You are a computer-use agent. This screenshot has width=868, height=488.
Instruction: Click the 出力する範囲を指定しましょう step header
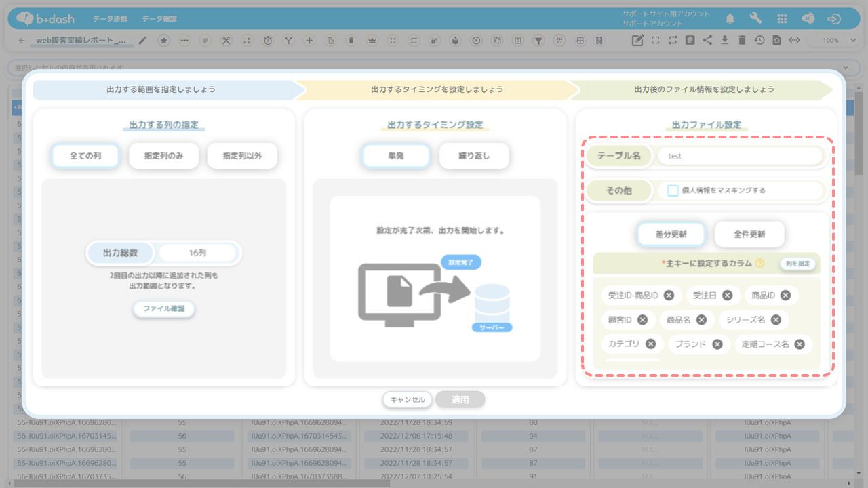click(161, 89)
